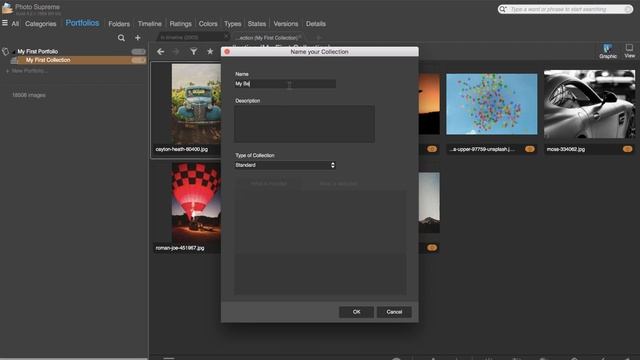
Task: Select My First Collection in the tree
Action: point(48,60)
